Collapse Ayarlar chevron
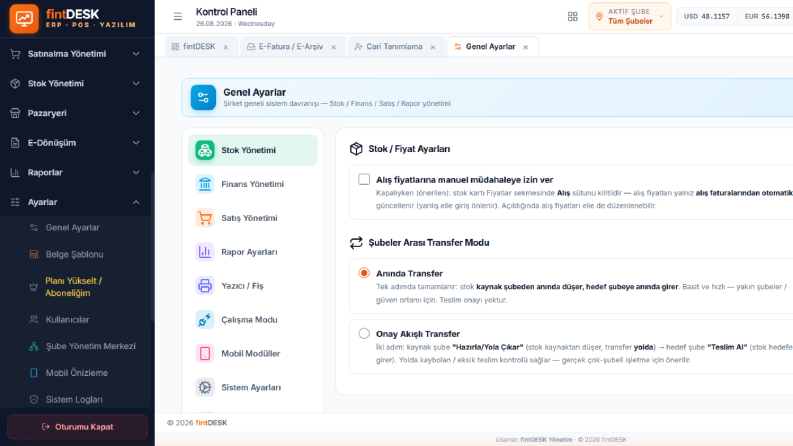Image resolution: width=793 pixels, height=446 pixels. click(136, 202)
